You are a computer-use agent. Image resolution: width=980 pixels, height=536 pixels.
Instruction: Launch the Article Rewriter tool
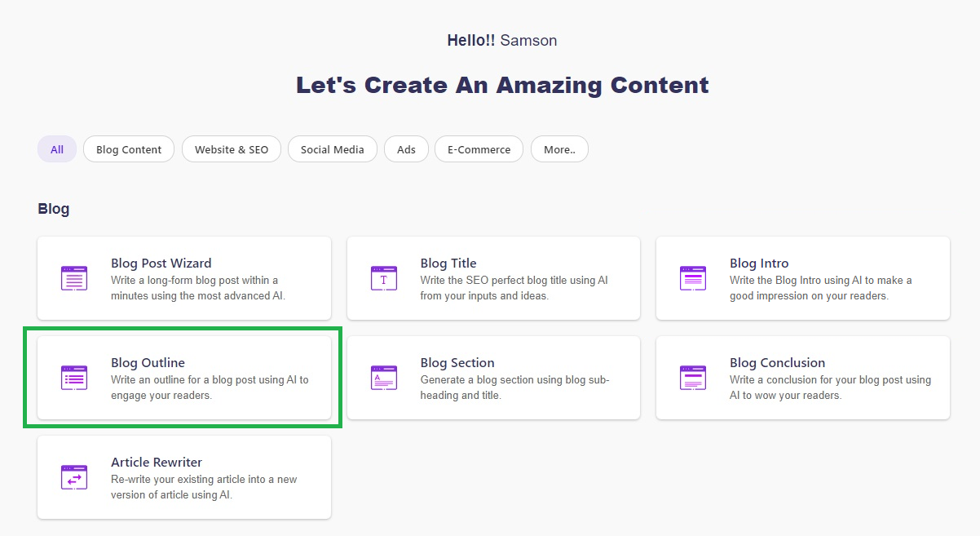(183, 476)
